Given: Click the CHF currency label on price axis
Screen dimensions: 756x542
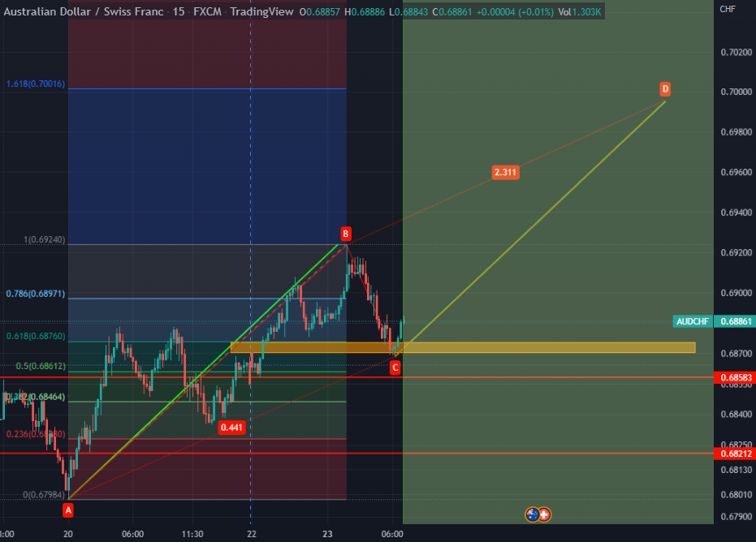Looking at the screenshot, I should (x=728, y=9).
